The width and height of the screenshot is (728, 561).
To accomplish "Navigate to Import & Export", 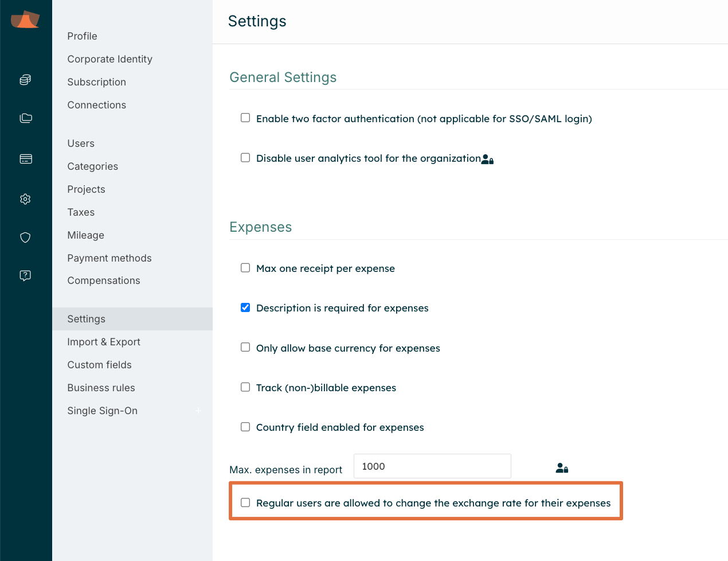I will point(103,342).
